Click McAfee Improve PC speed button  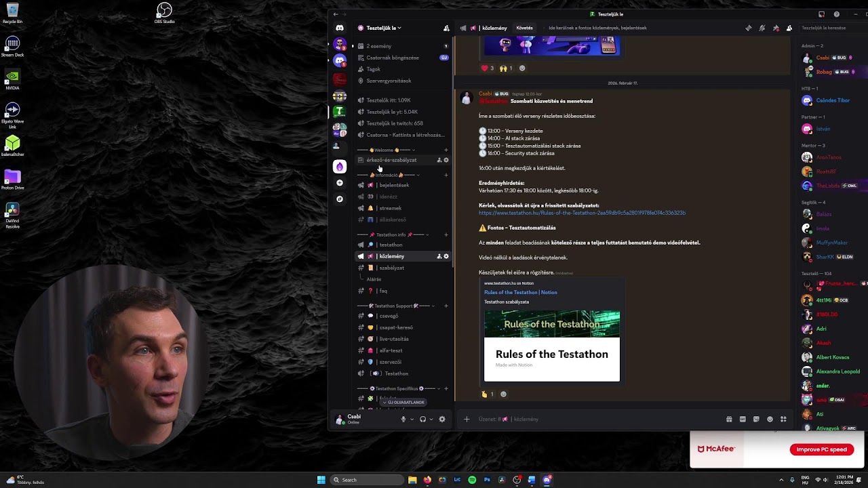pyautogui.click(x=821, y=449)
